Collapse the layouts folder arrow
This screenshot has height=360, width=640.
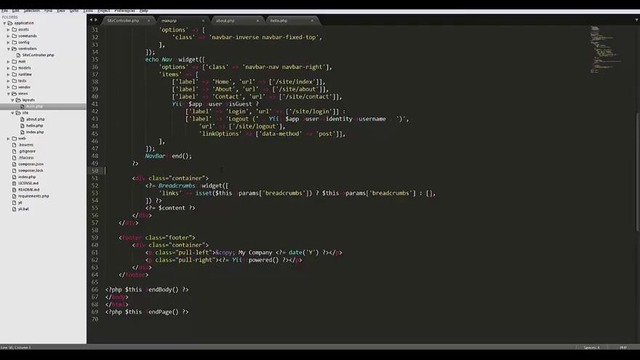[12, 100]
